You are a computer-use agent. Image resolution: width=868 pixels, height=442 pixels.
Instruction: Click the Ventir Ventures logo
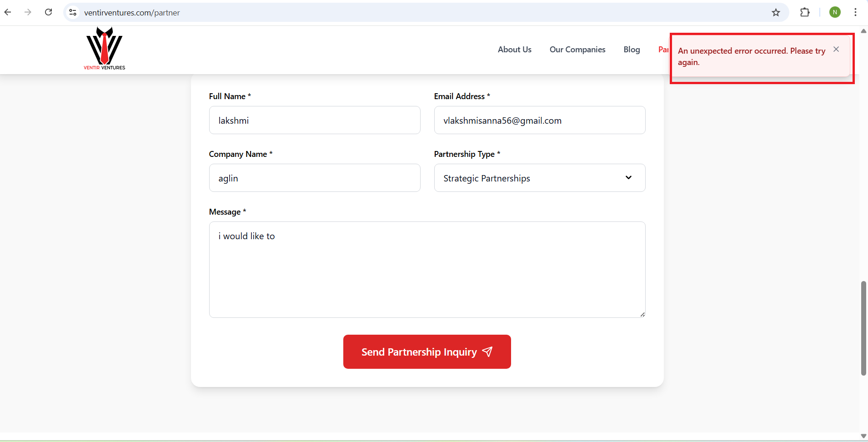tap(104, 49)
